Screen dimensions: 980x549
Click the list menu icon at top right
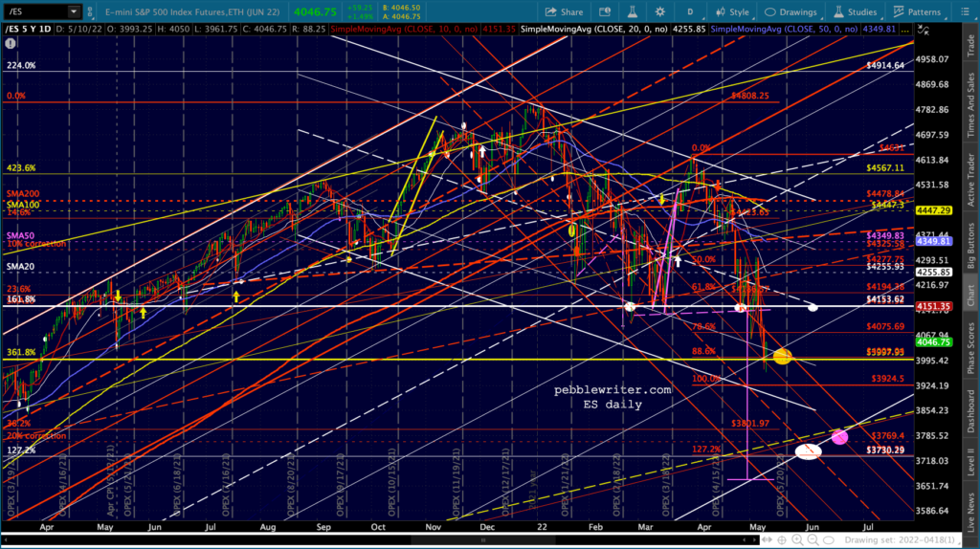point(965,11)
